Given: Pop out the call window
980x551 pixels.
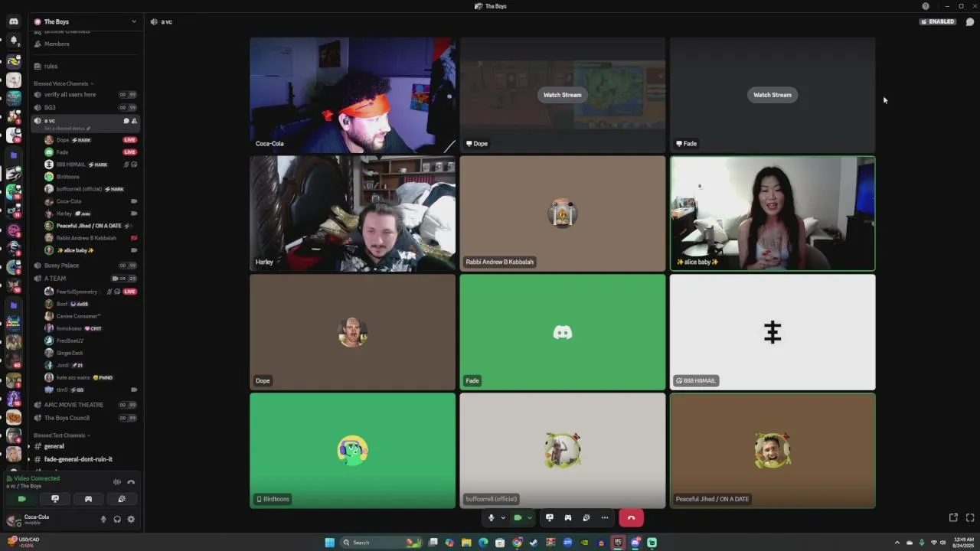Looking at the screenshot, I should (953, 518).
